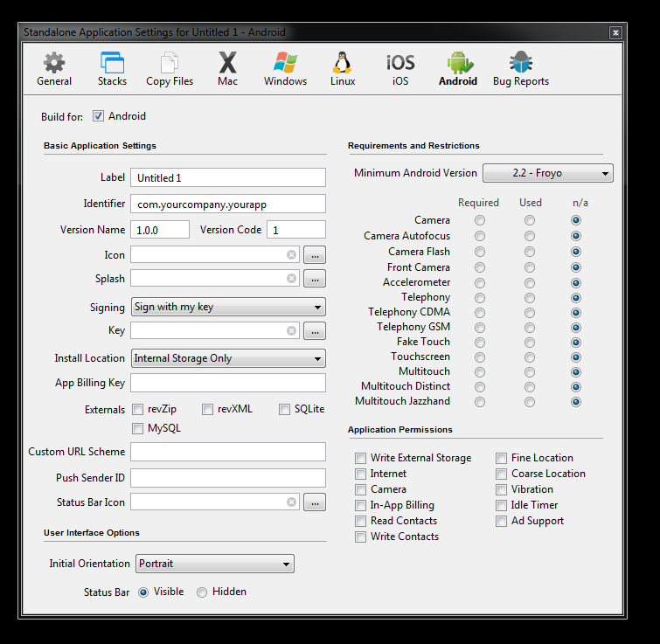
Task: Open the Bug Reports pane
Action: coord(521,69)
